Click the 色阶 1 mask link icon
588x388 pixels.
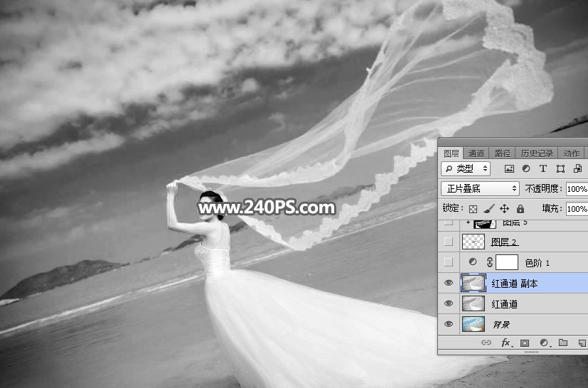pyautogui.click(x=489, y=262)
